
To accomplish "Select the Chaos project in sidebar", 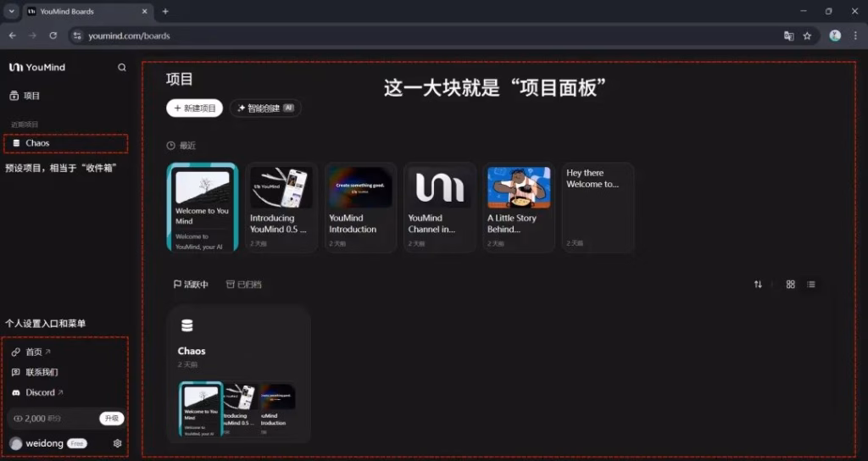I will tap(36, 143).
